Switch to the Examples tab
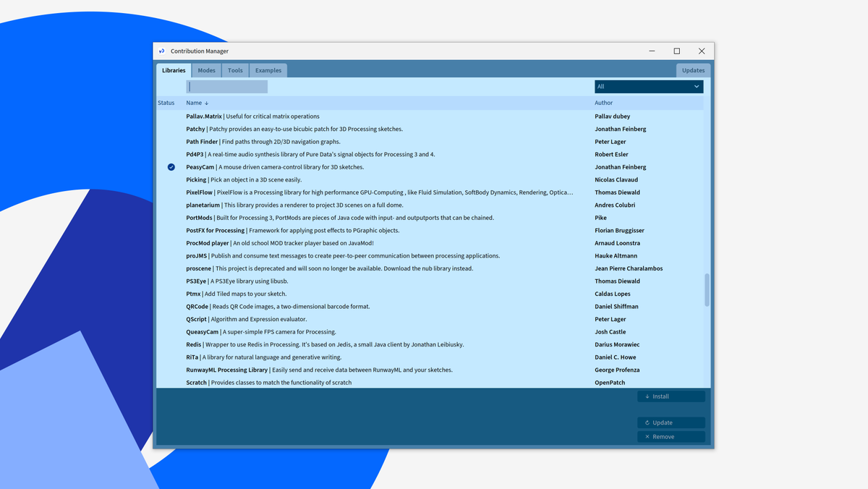 point(268,70)
